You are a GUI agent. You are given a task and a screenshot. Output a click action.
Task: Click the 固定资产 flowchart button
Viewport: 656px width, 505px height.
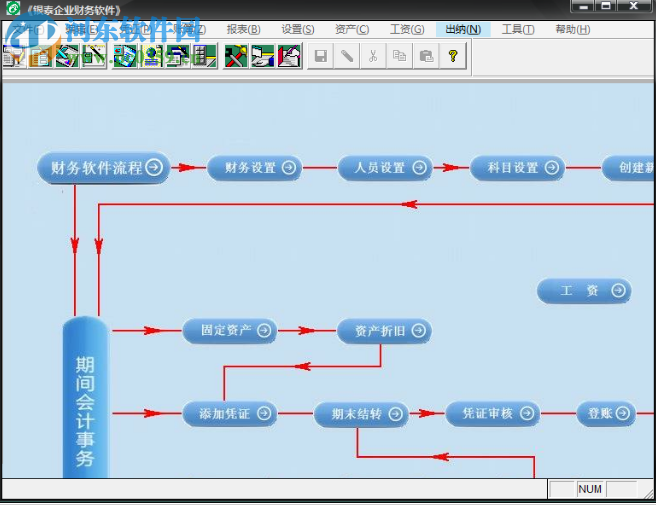click(x=230, y=331)
